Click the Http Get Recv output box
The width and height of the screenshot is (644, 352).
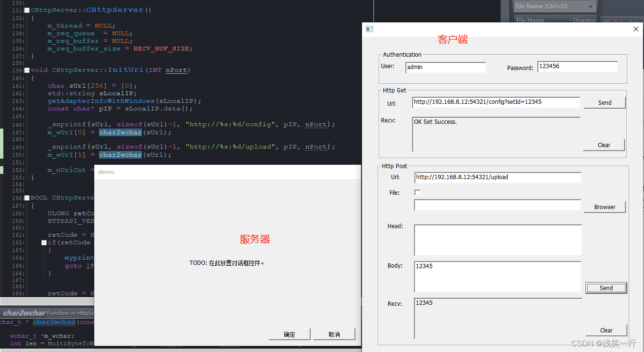tap(496, 134)
